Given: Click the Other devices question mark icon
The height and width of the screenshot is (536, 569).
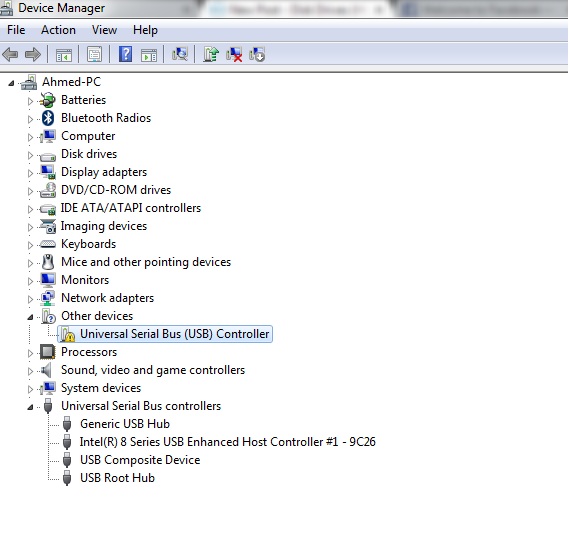Looking at the screenshot, I should point(48,316).
